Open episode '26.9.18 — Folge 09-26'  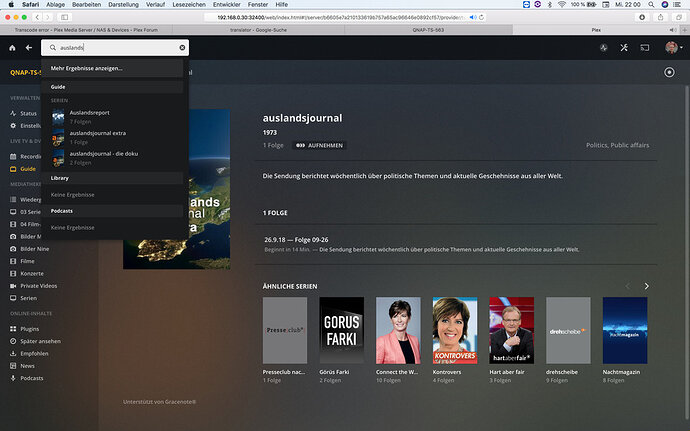(x=296, y=240)
